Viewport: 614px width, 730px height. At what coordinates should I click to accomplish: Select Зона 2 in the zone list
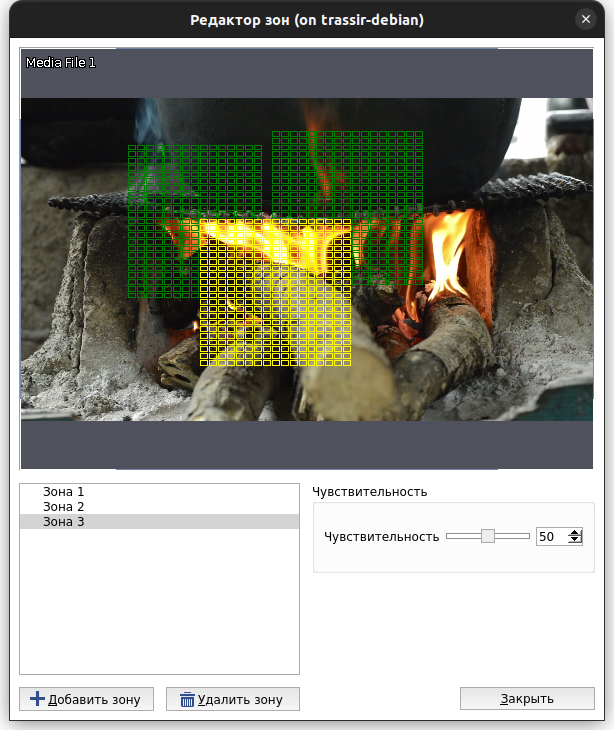point(159,507)
